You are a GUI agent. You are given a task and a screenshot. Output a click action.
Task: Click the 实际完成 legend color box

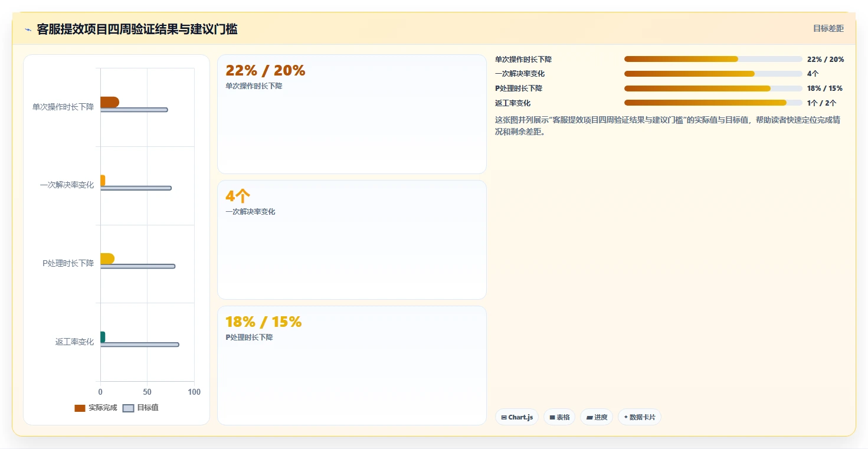(80, 408)
